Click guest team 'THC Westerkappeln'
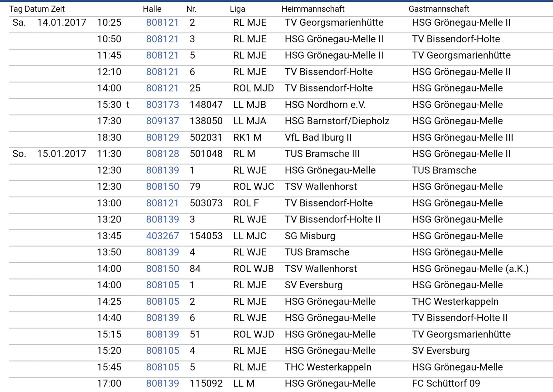 (455, 301)
